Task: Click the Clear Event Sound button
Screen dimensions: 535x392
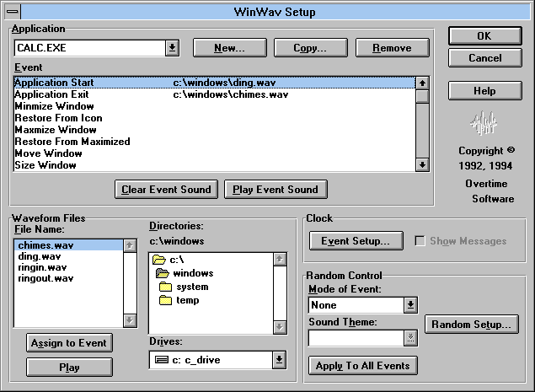Action: click(x=166, y=190)
